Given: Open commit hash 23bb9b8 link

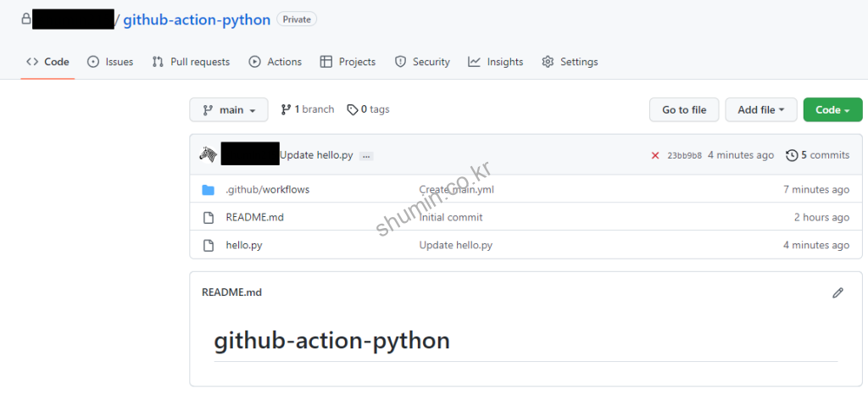Looking at the screenshot, I should (684, 156).
